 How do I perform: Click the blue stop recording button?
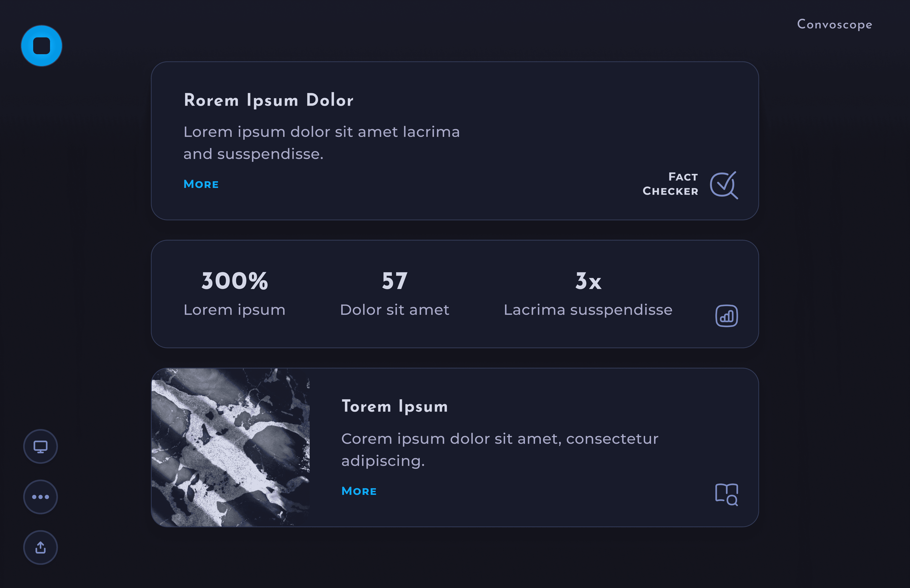point(41,46)
